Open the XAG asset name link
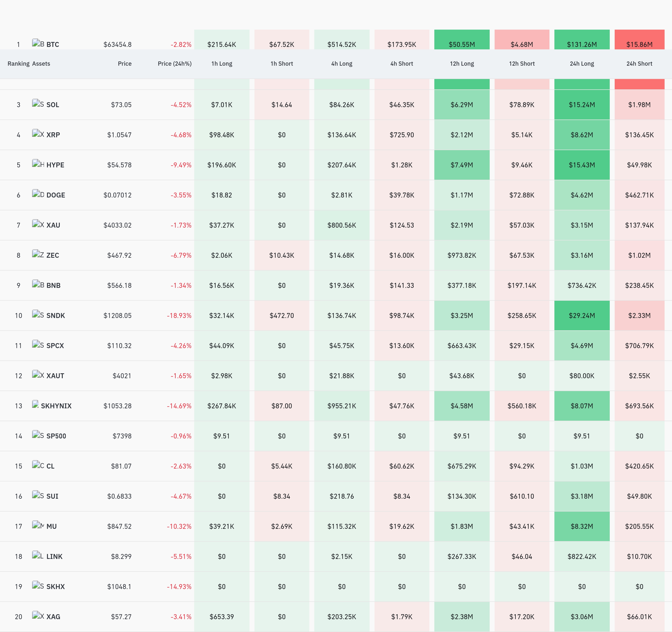 [53, 616]
